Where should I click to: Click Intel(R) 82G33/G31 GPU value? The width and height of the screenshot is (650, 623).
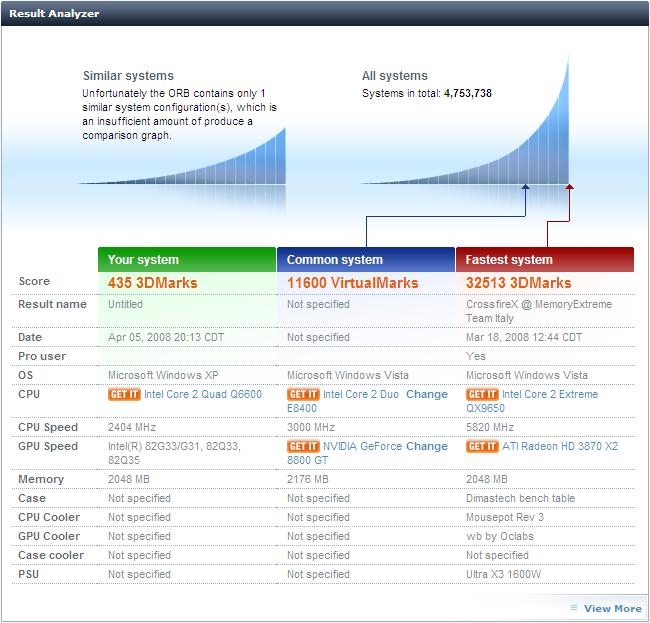pyautogui.click(x=174, y=453)
